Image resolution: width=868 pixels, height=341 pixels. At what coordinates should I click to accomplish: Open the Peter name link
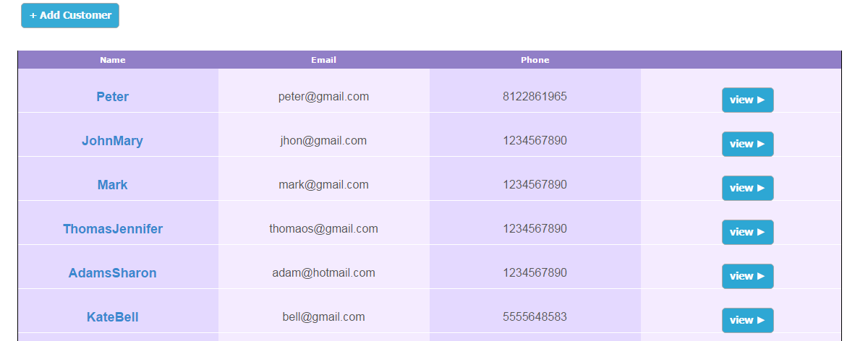click(113, 97)
